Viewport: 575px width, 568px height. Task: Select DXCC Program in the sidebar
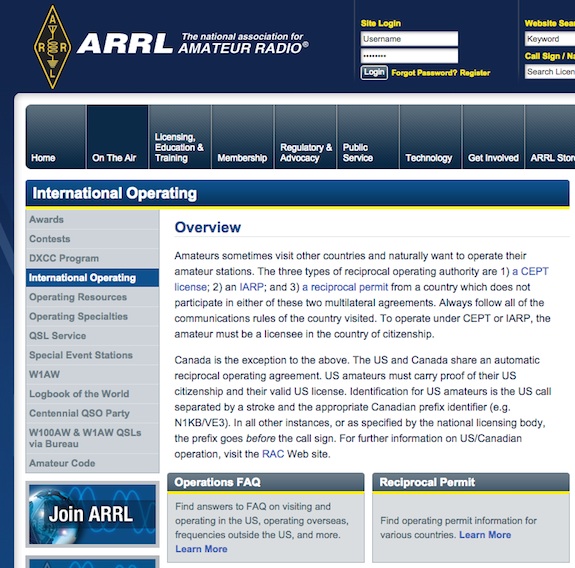point(92,259)
